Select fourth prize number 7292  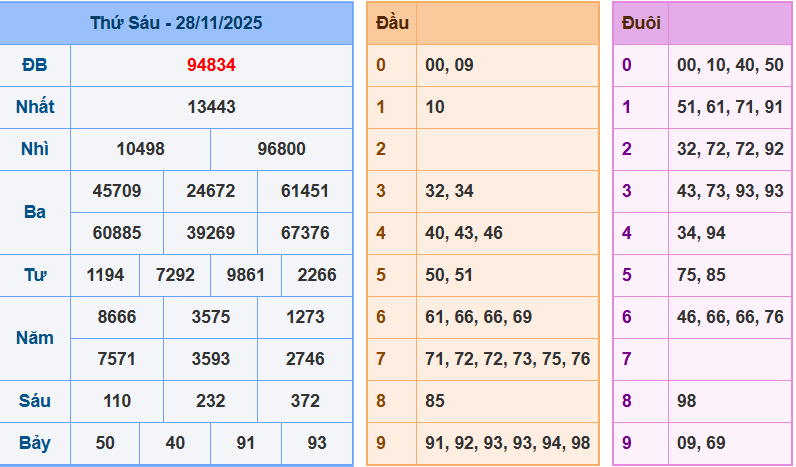point(176,275)
